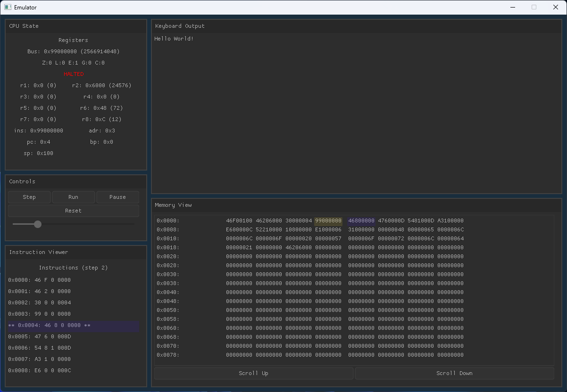
Task: Minimize the Emulator window
Action: (512, 7)
